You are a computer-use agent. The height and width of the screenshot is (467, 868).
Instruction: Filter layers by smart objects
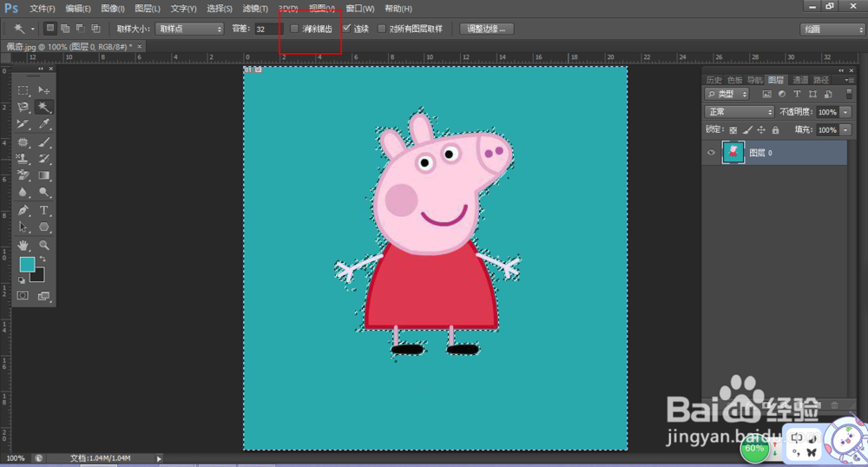point(828,94)
